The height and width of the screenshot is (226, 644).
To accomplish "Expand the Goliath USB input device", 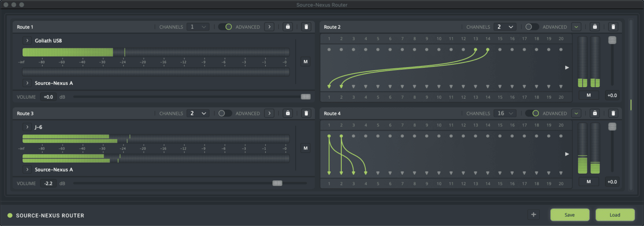I will [27, 41].
